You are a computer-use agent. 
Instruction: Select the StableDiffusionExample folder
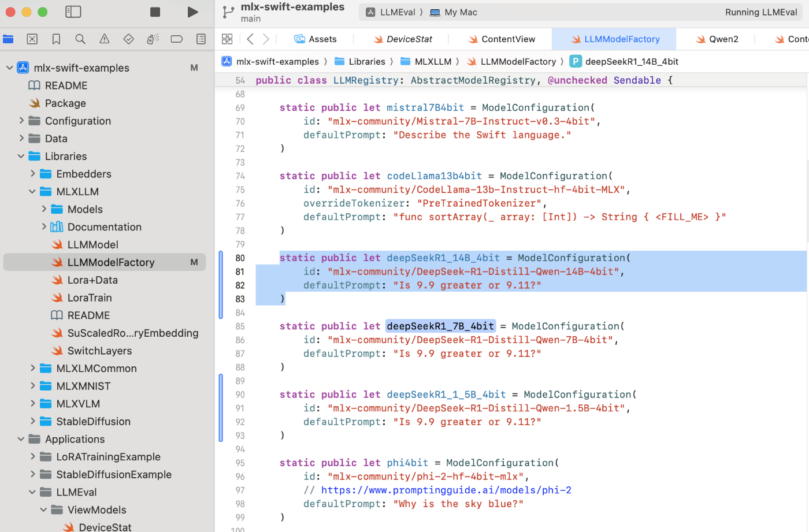pos(105,474)
